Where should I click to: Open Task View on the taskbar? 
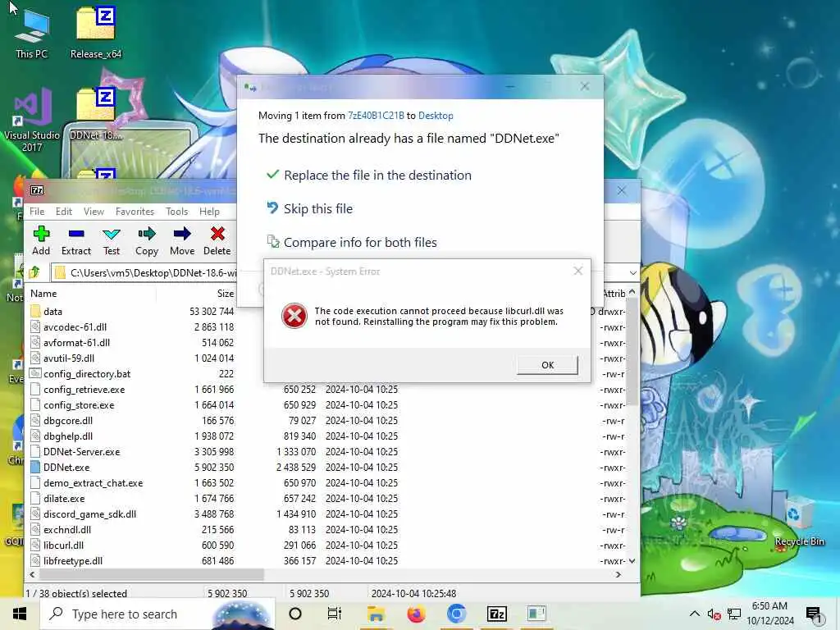(x=335, y=614)
